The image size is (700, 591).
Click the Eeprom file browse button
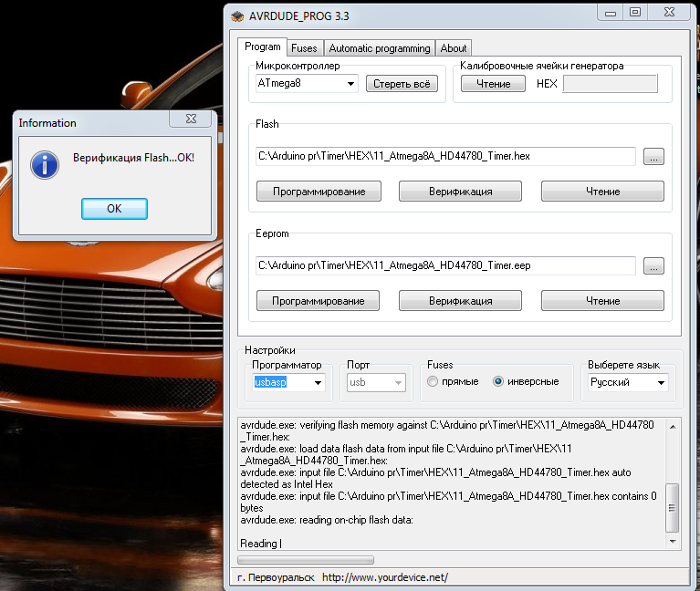point(653,266)
